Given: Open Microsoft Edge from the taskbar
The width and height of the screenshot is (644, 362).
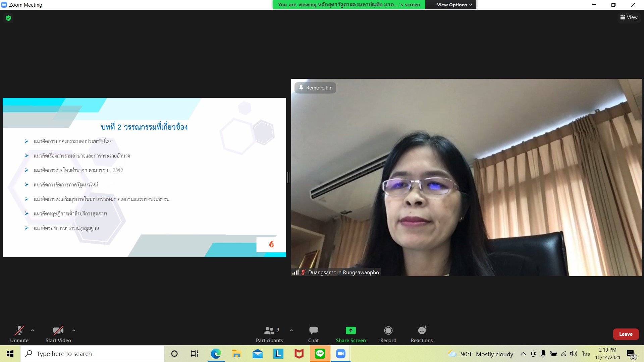Looking at the screenshot, I should (216, 354).
